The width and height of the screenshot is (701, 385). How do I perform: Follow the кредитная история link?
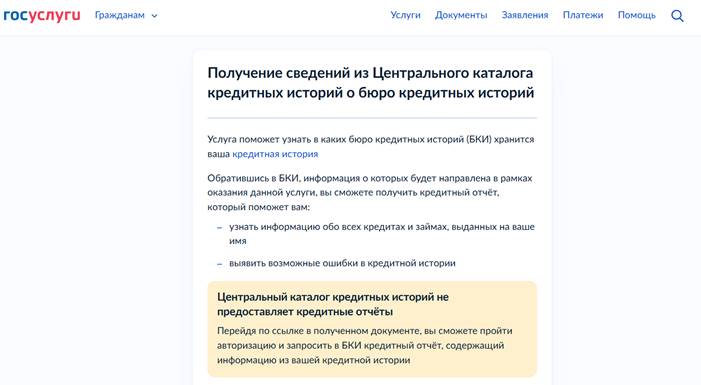coord(275,154)
